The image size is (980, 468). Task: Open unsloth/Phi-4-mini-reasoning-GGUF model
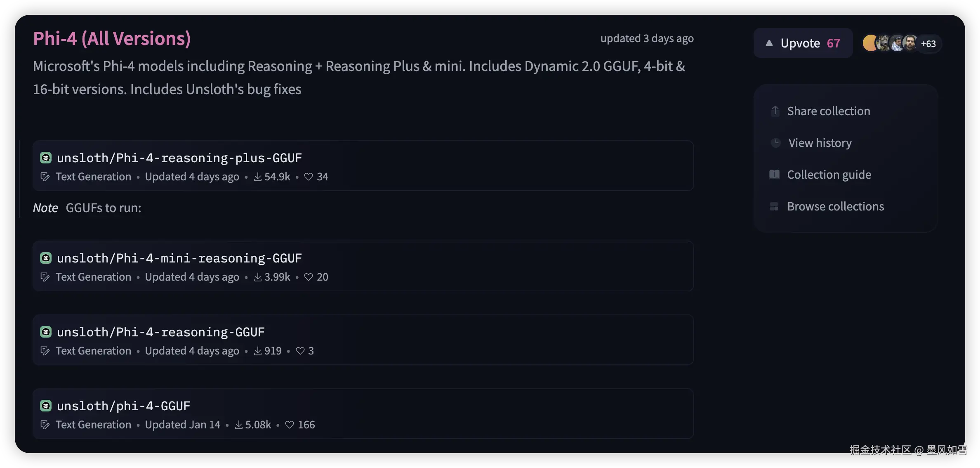pos(179,258)
